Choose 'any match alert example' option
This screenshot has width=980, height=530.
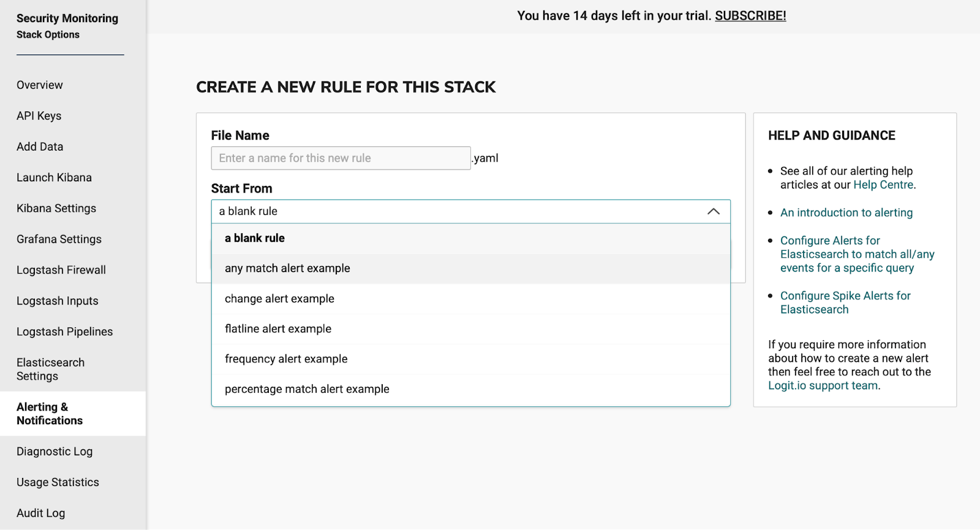287,268
